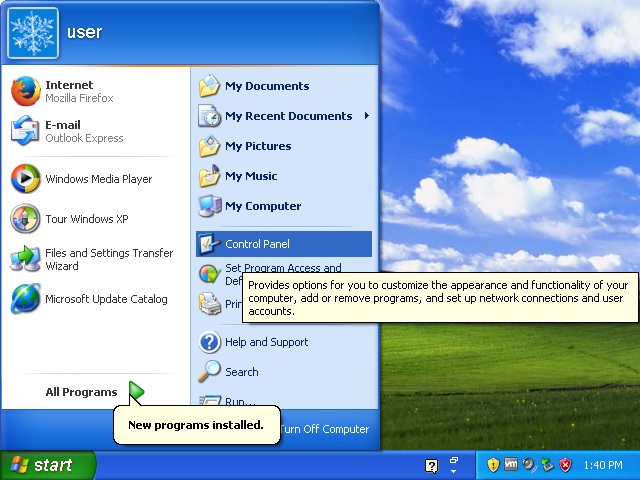Click the green Start button
This screenshot has height=480, width=640.
coord(47,465)
